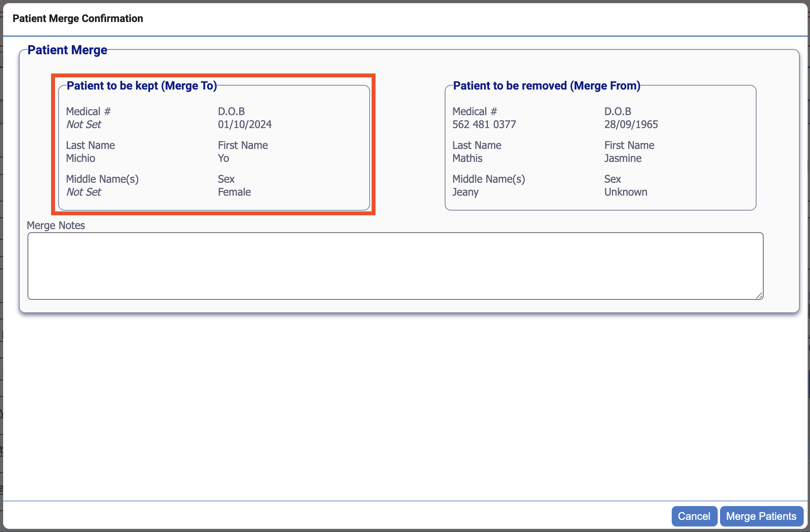Select the 'Patient to be removed' heading
Screen dimensions: 810x532
coord(546,86)
